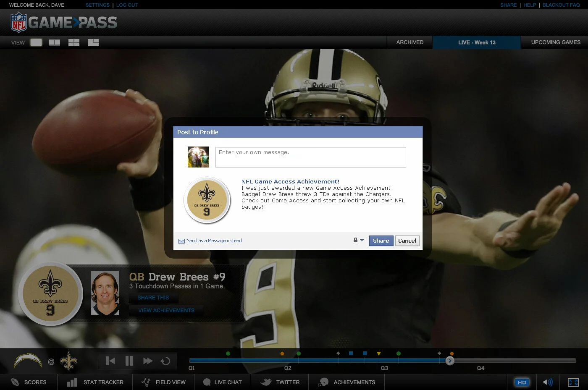The image size is (588, 390).
Task: Jump to the green marker in Q3
Action: tap(399, 353)
